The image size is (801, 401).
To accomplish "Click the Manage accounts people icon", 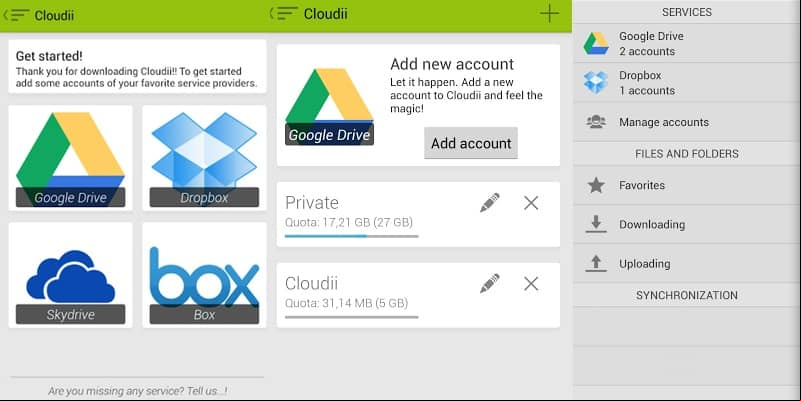I will tap(596, 122).
